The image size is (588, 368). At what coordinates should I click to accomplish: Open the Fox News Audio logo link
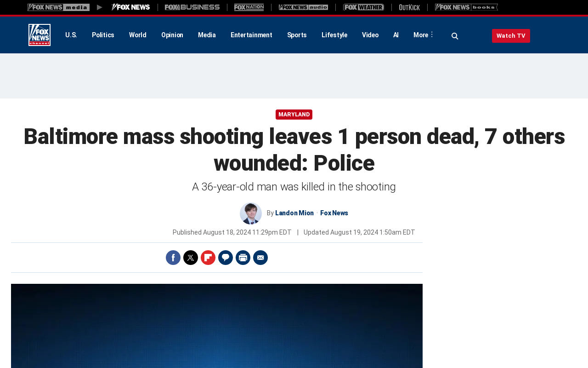point(303,7)
